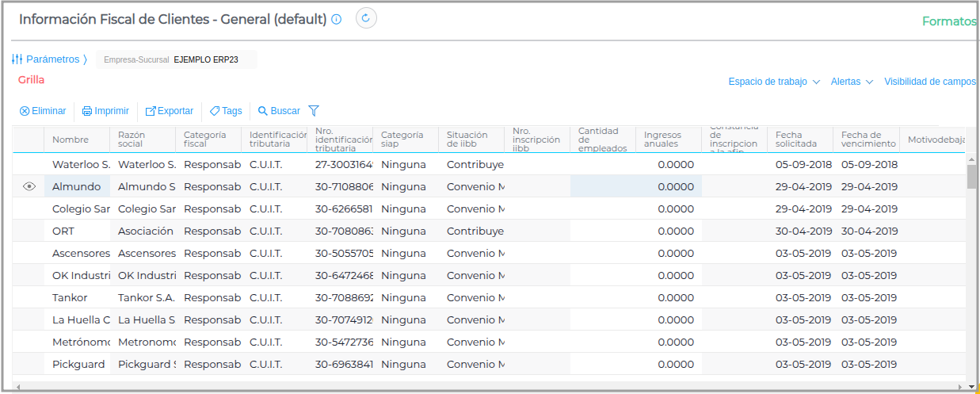Sort by Categoría fiscal column header
This screenshot has height=394, width=980.
pos(208,140)
